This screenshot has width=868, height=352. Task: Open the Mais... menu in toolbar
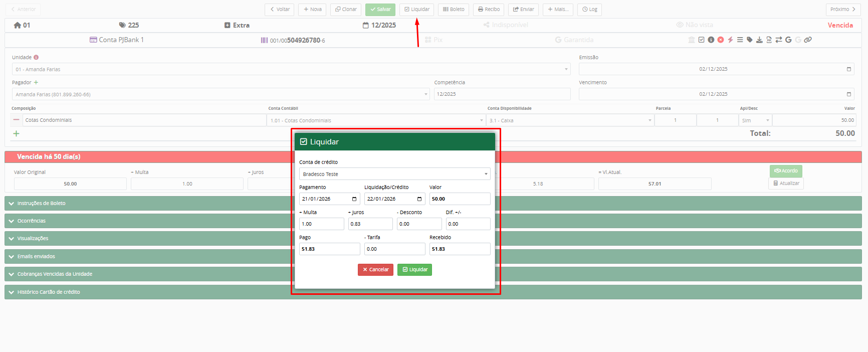[x=557, y=10]
